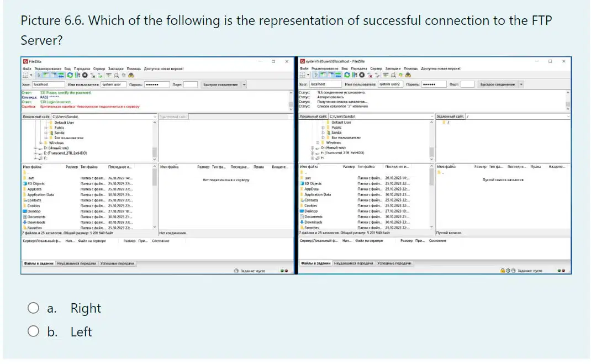Image resolution: width=591 pixels, height=364 pixels.
Task: Open quickconnect history arrow in left FileZilla window
Action: point(244,85)
